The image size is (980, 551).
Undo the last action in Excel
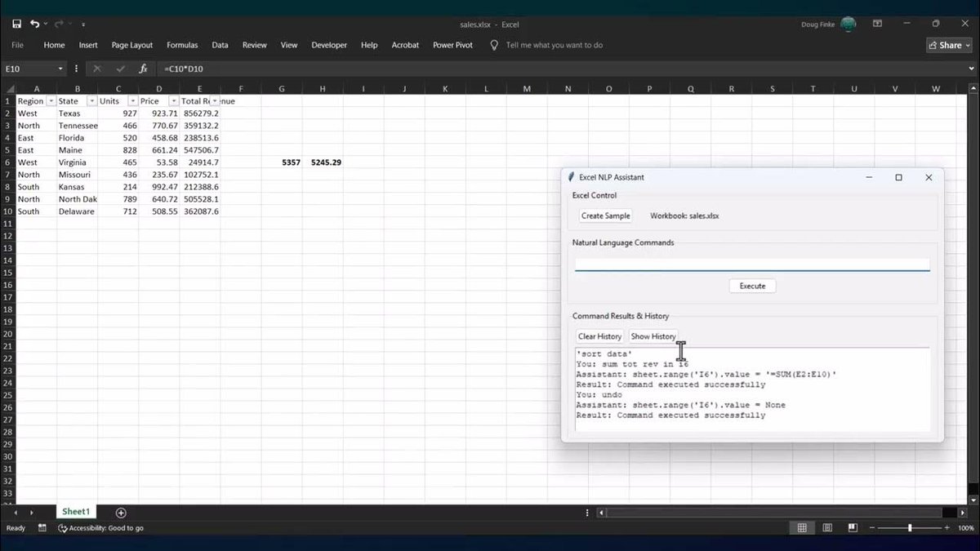pos(34,24)
